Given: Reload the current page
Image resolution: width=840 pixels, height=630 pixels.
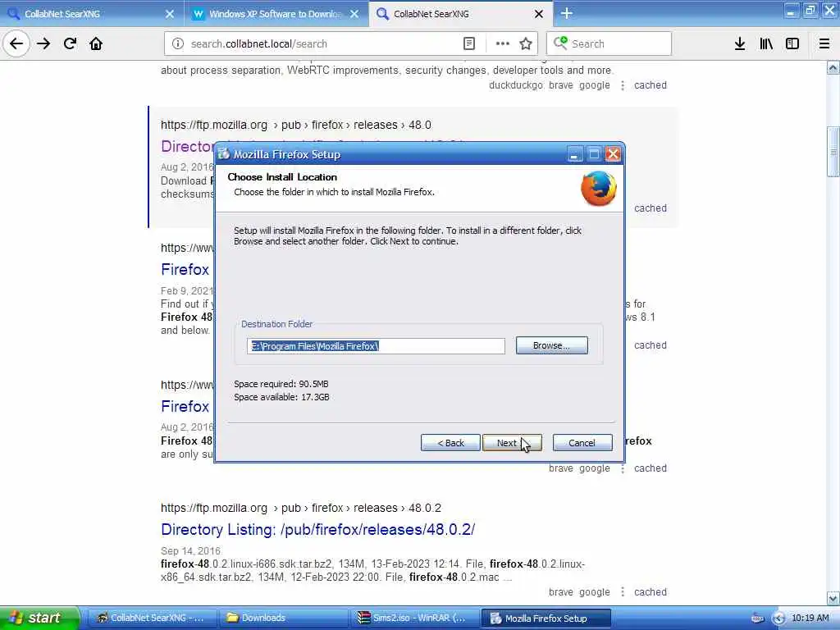Looking at the screenshot, I should tap(70, 43).
